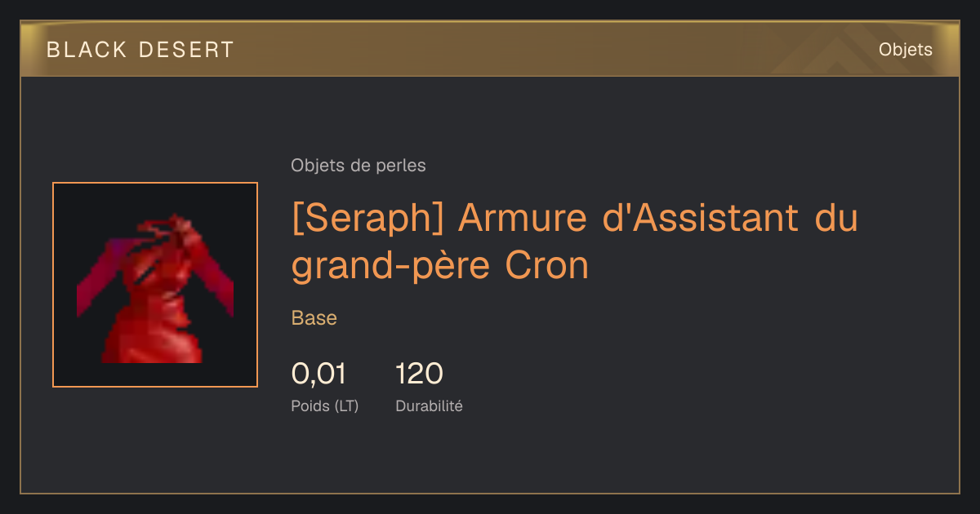
Task: Click the word [Seraph] in the title
Action: click(369, 219)
